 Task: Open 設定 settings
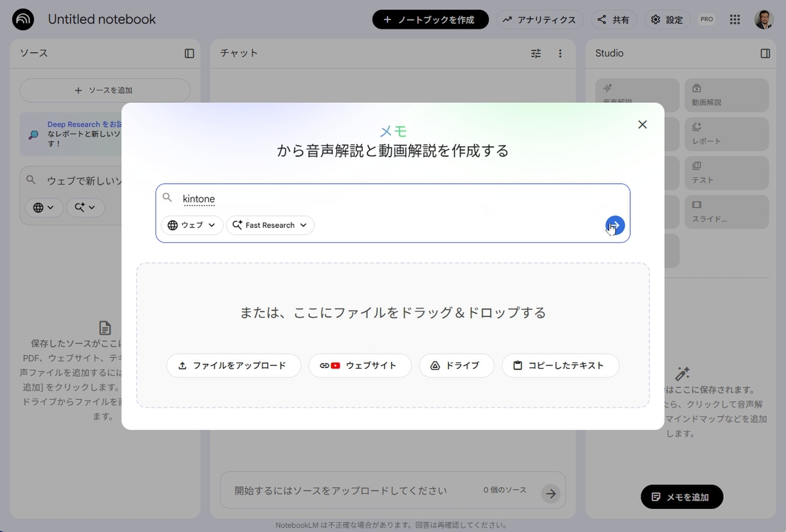(x=667, y=20)
